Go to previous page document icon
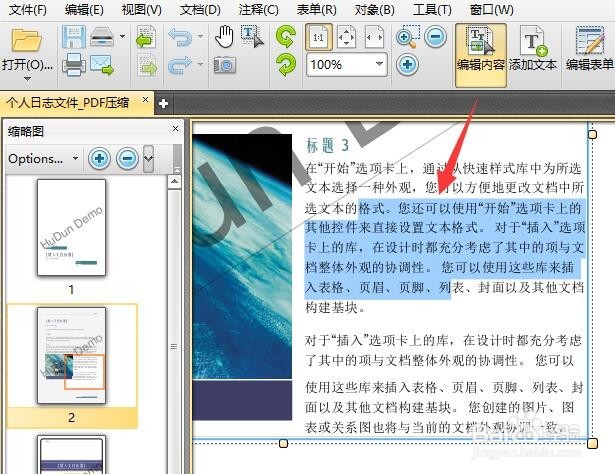615x474 pixels. coord(146,37)
